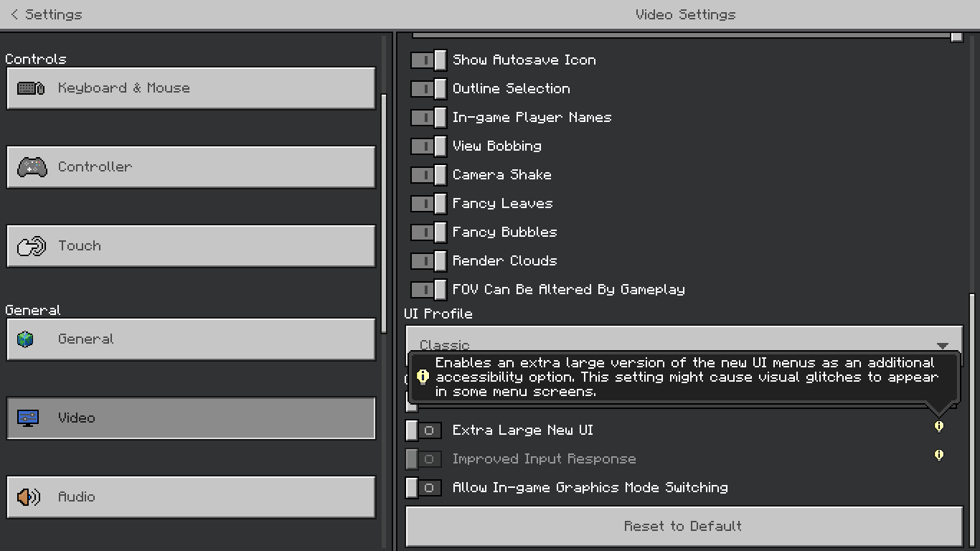Go back using the Settings arrow
The height and width of the screenshot is (551, 980).
15,14
